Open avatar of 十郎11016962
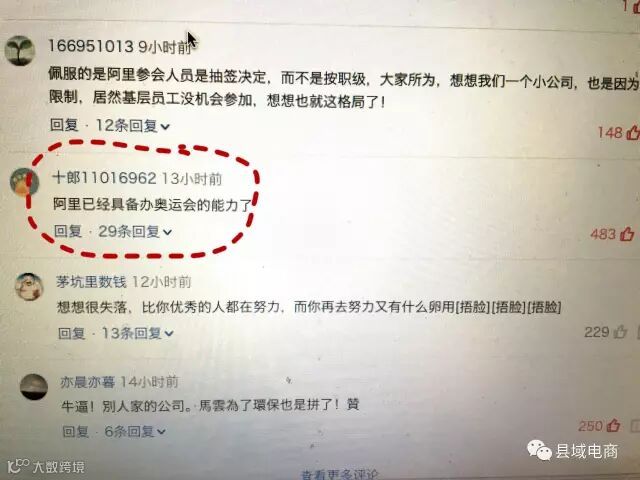The image size is (640, 480). pyautogui.click(x=24, y=182)
